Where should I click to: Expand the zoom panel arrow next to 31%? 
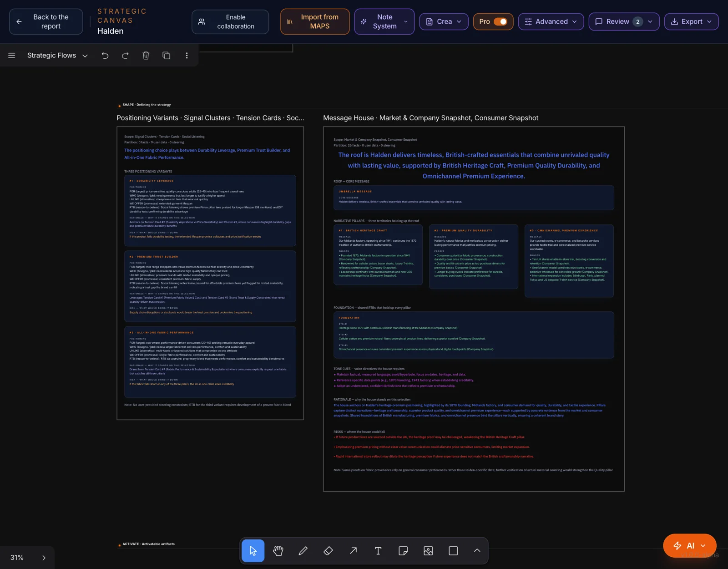point(44,558)
